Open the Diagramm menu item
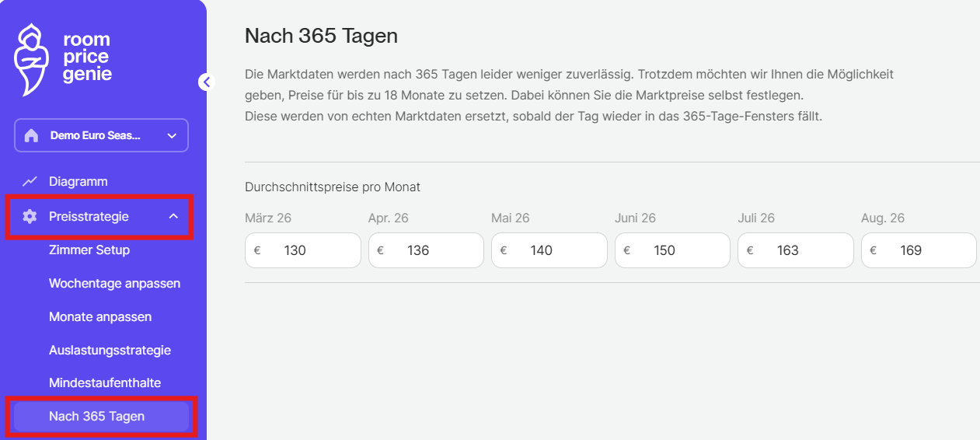The height and width of the screenshot is (440, 980). 78,181
